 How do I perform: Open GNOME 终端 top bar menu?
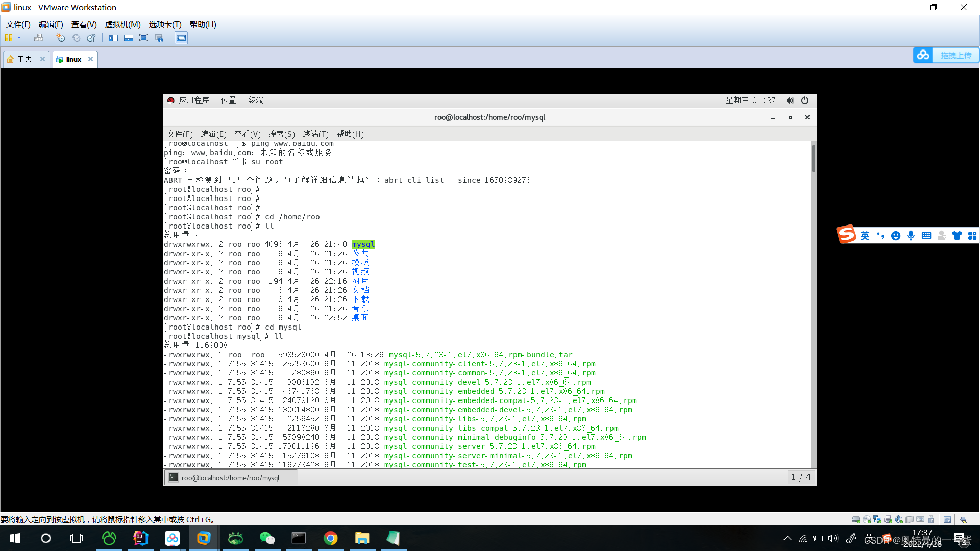pos(256,100)
